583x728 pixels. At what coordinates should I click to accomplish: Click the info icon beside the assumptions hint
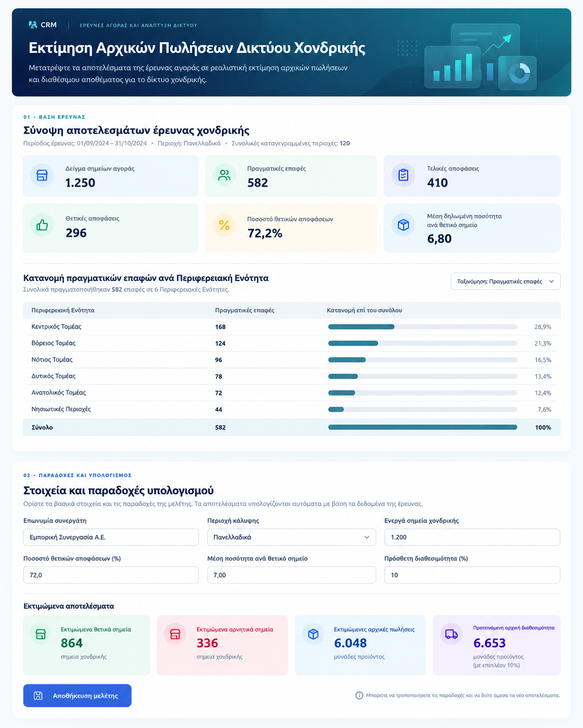click(359, 695)
